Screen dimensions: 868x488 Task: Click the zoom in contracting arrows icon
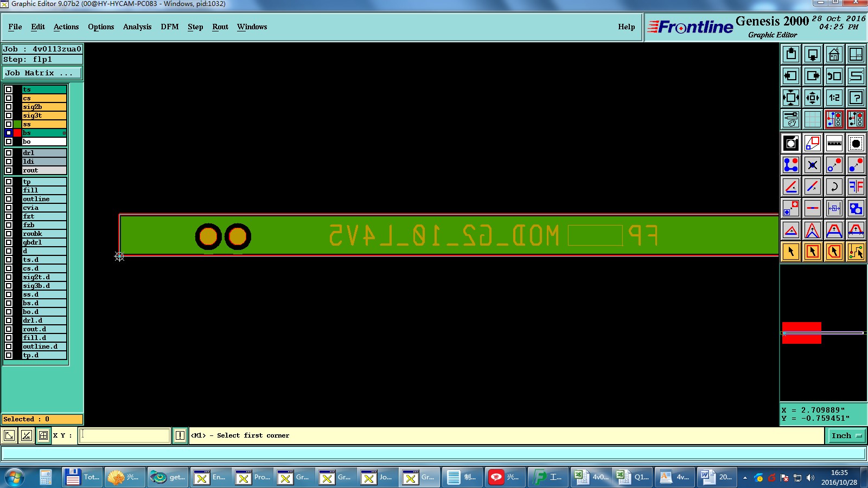coord(813,98)
